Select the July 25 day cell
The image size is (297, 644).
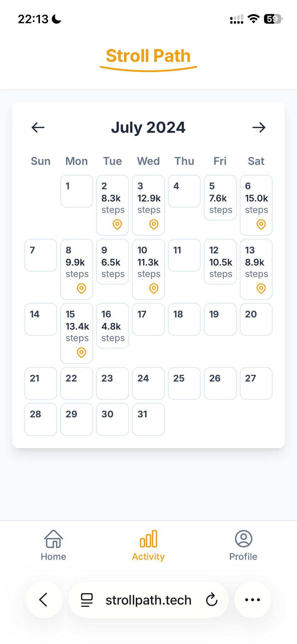(x=184, y=383)
